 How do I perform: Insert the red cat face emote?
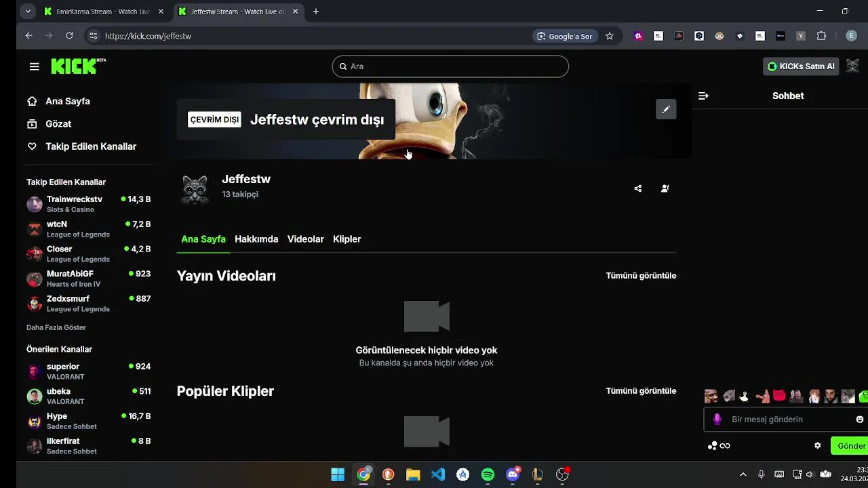(779, 396)
